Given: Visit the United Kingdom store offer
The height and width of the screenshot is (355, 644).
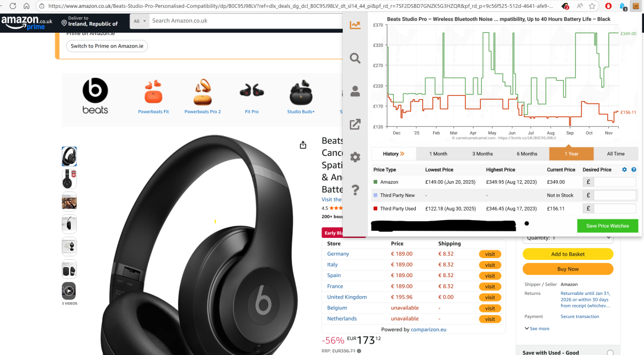Looking at the screenshot, I should 490,297.
